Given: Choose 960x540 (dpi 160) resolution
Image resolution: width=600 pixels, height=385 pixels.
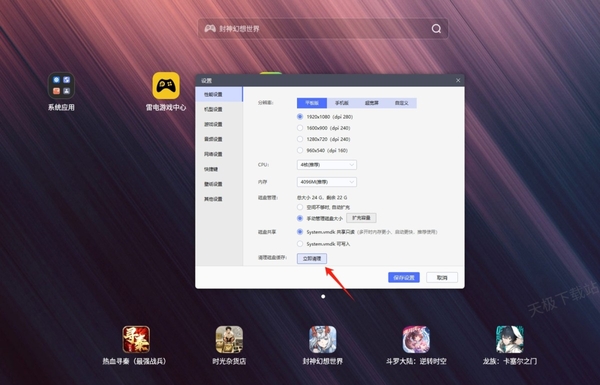Looking at the screenshot, I should point(300,150).
